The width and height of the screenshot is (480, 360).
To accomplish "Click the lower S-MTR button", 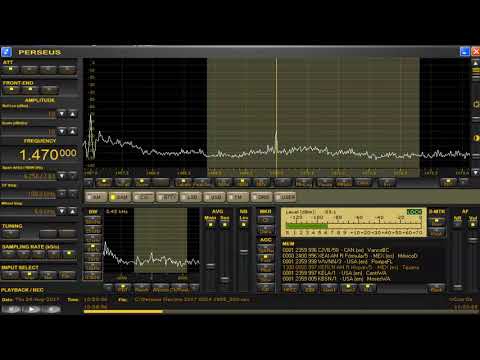I will click(437, 232).
